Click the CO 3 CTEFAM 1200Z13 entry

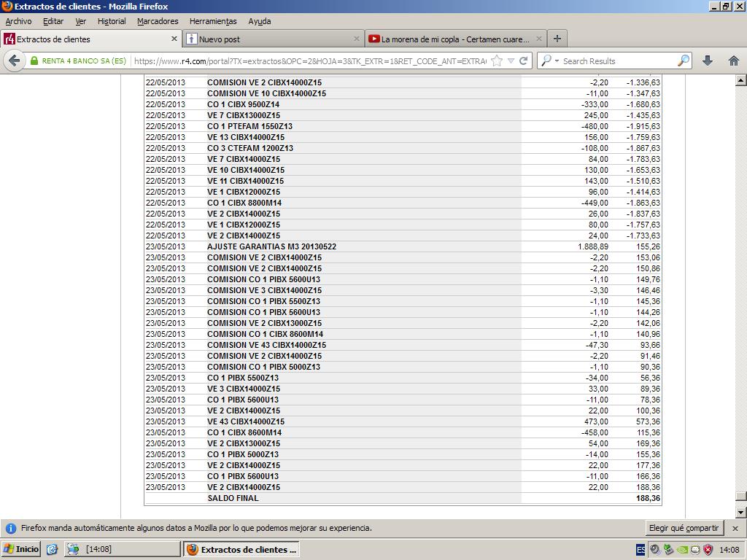coord(250,148)
